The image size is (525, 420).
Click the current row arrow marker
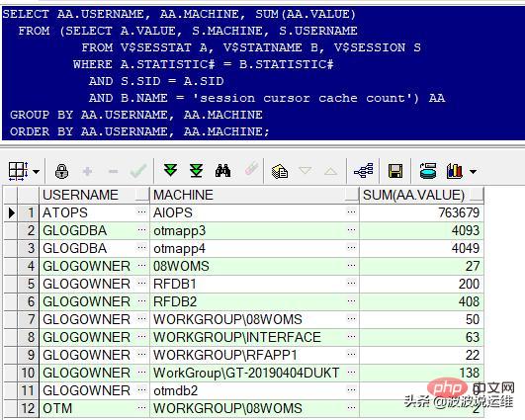click(x=11, y=212)
